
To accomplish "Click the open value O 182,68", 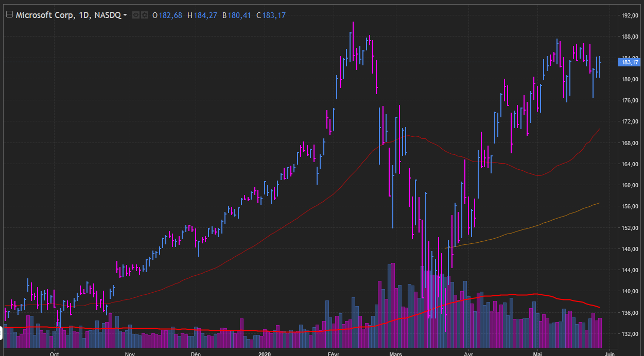I will tap(167, 15).
